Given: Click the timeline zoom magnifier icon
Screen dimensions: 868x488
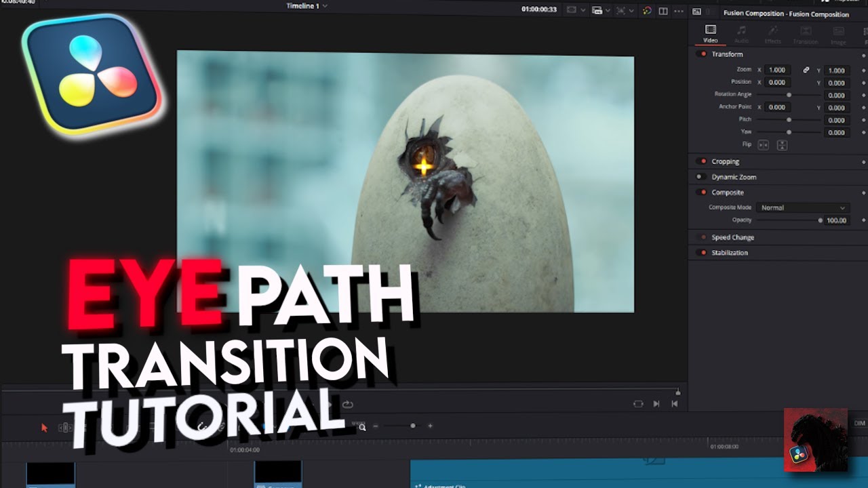Looking at the screenshot, I should point(362,426).
